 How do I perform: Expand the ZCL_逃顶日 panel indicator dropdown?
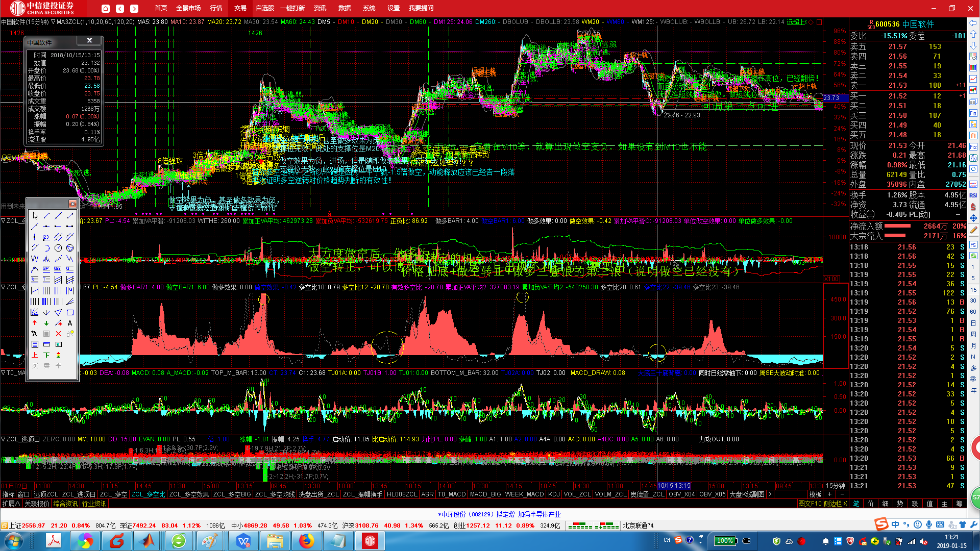pyautogui.click(x=3, y=439)
